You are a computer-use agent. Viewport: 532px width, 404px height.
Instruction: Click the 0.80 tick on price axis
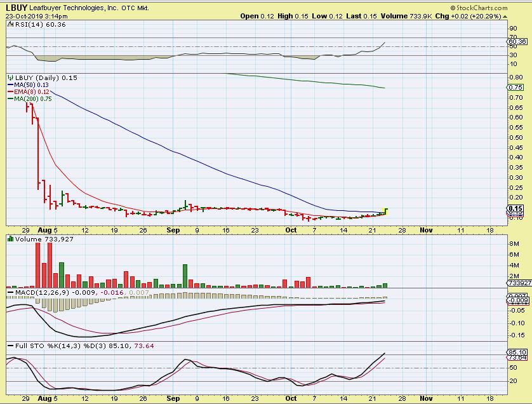(516, 77)
